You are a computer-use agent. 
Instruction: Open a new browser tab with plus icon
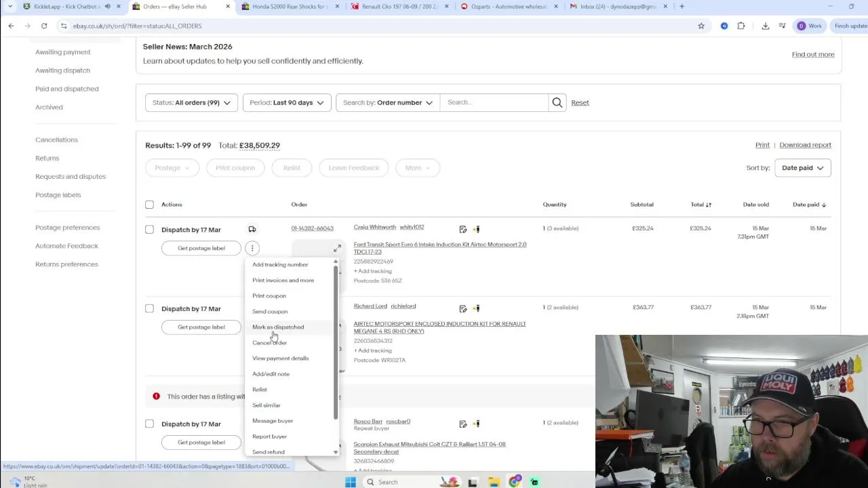click(682, 6)
